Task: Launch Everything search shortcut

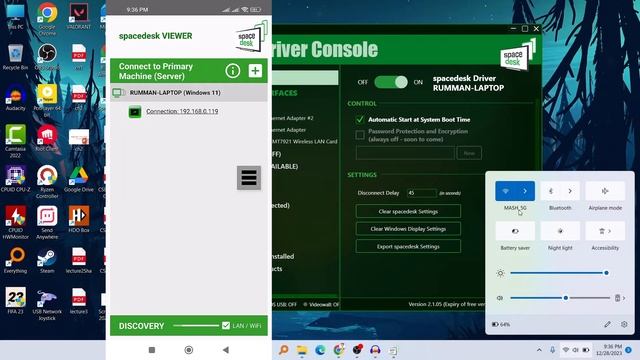Action: pyautogui.click(x=16, y=260)
